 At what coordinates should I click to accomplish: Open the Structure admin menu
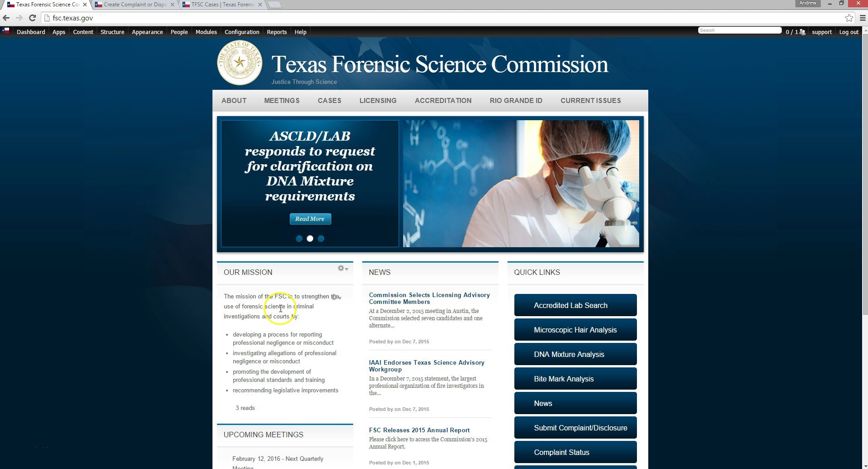tap(112, 32)
